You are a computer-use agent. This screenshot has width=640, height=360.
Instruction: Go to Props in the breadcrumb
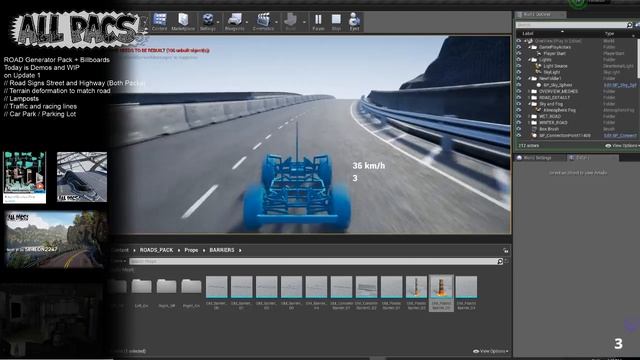pos(191,250)
